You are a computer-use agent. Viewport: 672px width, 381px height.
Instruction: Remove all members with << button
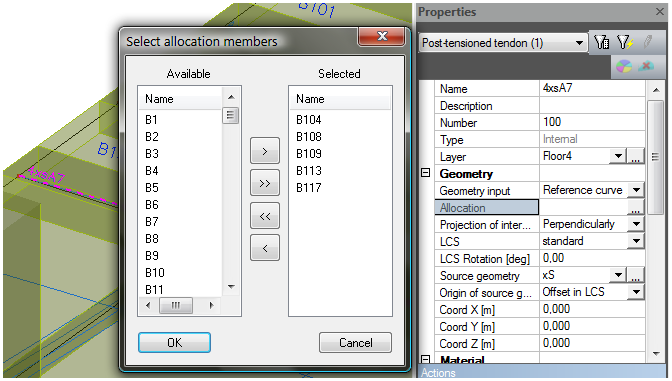265,216
